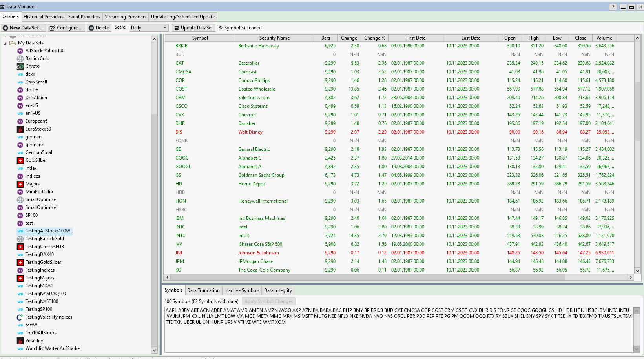Switch to the Historical Providers tab

tap(43, 17)
